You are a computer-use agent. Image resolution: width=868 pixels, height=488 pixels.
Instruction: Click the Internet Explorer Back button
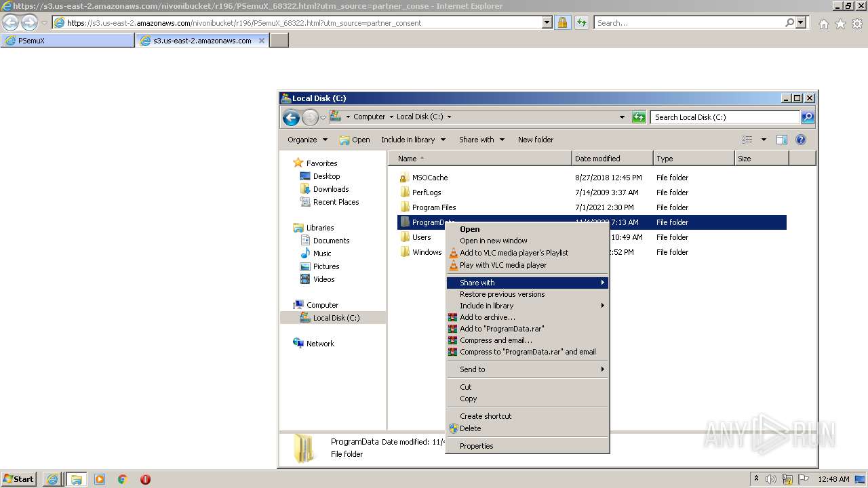(11, 23)
